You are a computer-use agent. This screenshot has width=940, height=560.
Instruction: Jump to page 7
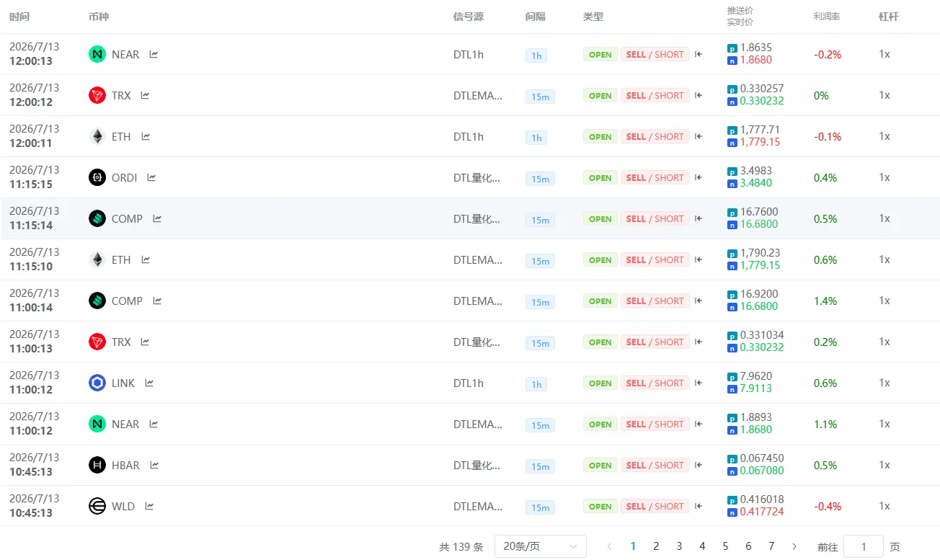pyautogui.click(x=771, y=546)
